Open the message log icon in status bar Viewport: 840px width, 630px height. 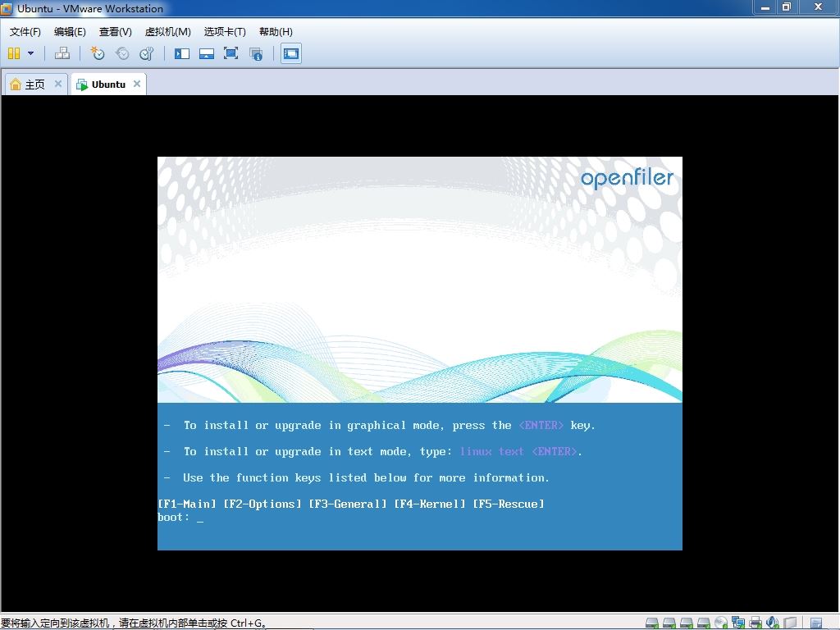click(816, 623)
